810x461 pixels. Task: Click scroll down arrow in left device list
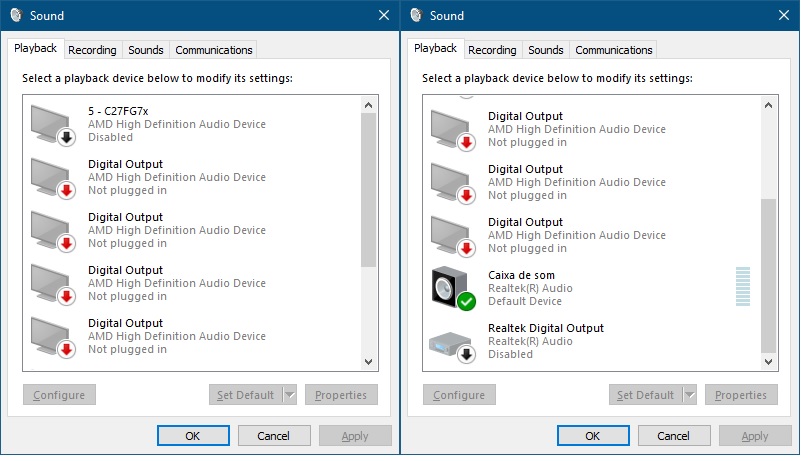pos(368,362)
